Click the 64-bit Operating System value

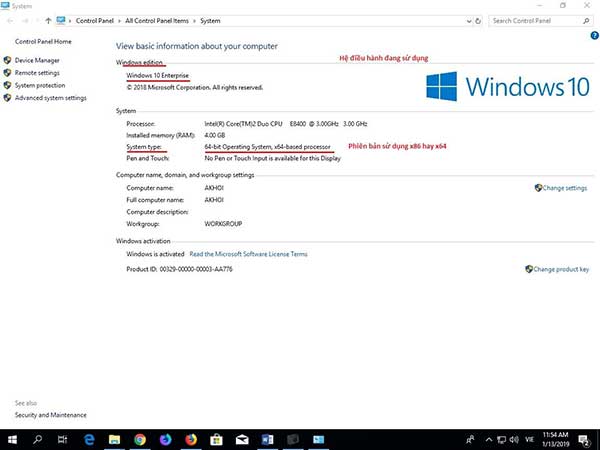point(267,147)
